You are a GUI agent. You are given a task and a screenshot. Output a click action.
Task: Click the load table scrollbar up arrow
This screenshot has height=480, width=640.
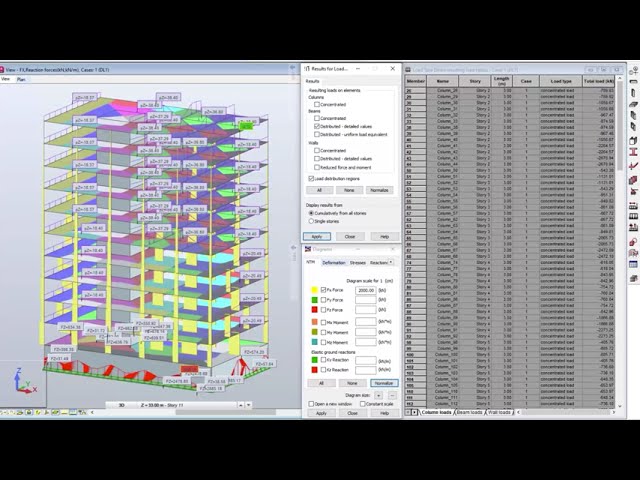click(x=620, y=78)
